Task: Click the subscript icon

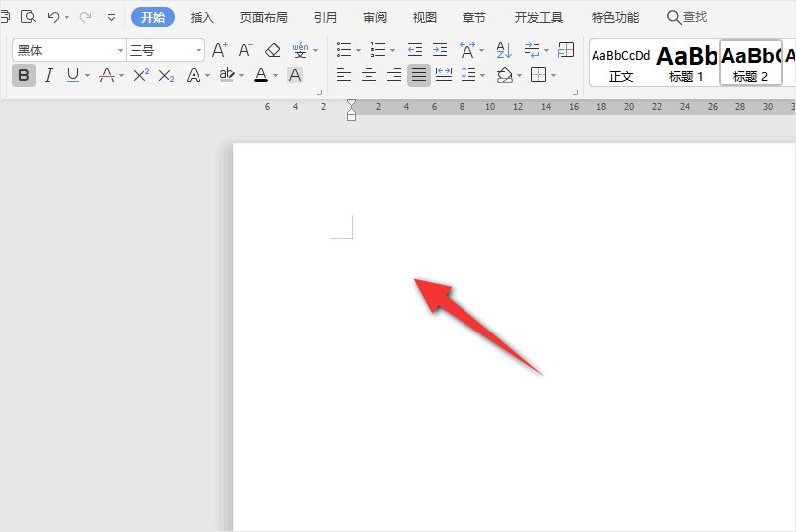Action: point(166,75)
